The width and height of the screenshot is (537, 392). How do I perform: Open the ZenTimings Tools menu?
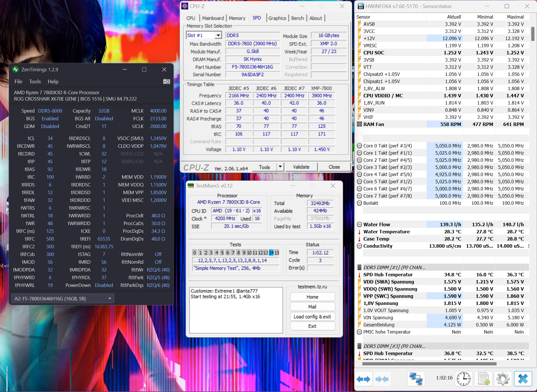pos(35,82)
